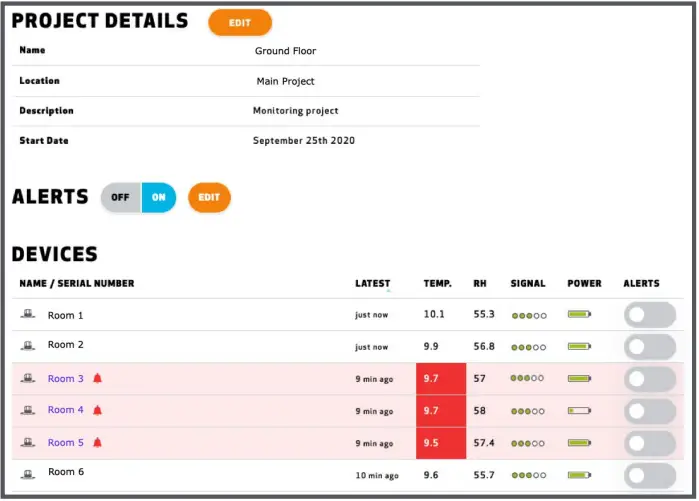
Task: Enable the alerts toggle for Room 6
Action: point(650,475)
